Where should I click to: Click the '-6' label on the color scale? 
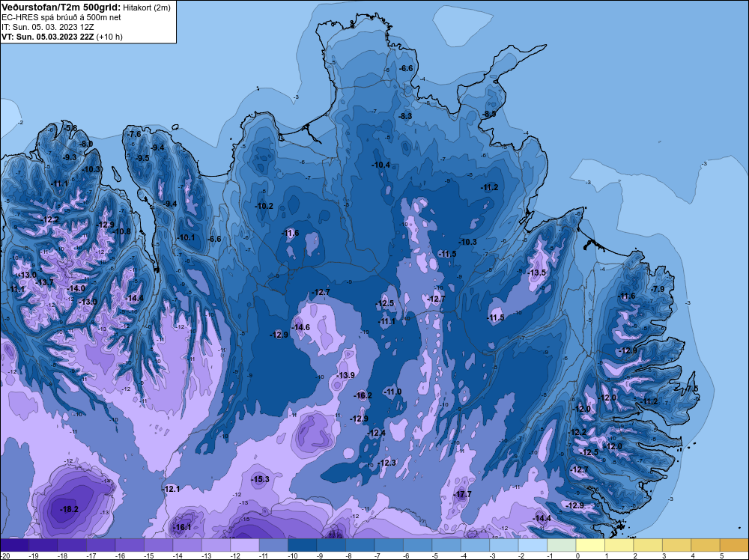tap(407, 556)
